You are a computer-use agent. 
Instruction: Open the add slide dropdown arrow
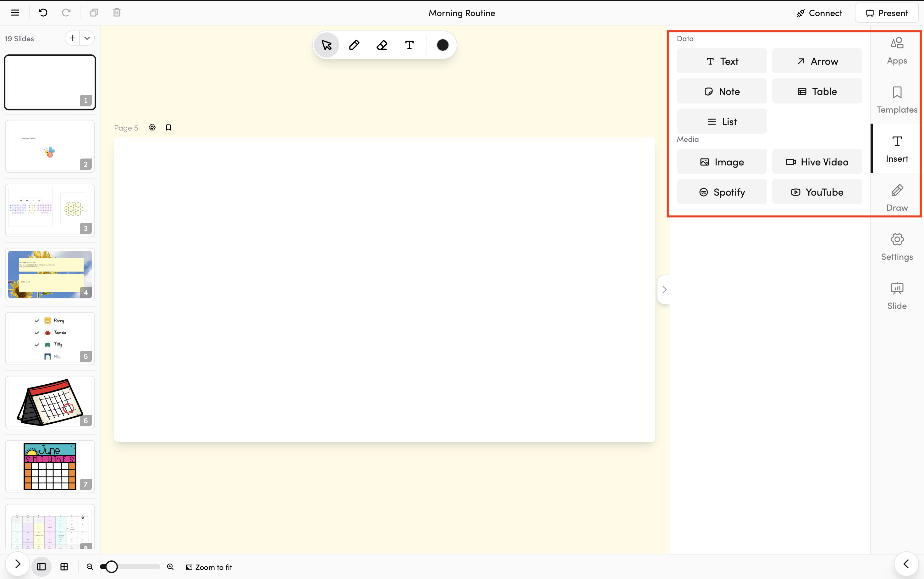pyautogui.click(x=87, y=38)
